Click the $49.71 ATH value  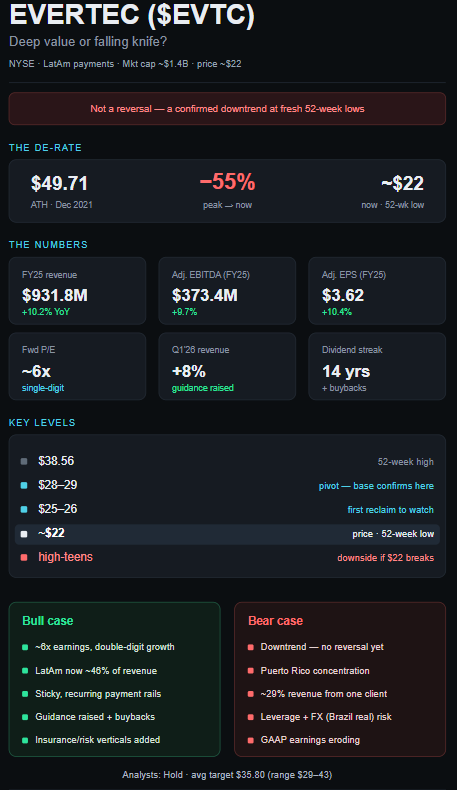point(59,183)
